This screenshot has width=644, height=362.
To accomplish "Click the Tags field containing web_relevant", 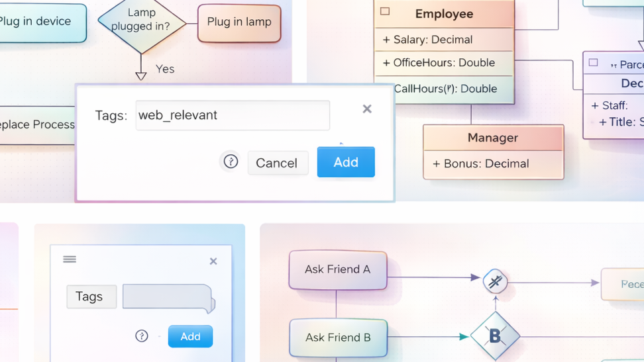I will tap(233, 115).
